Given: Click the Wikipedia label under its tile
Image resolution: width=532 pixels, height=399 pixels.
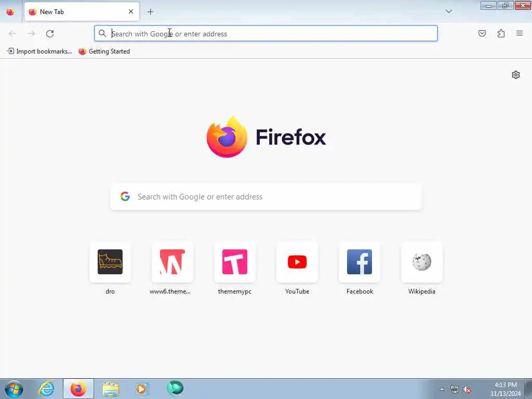Looking at the screenshot, I should [422, 291].
